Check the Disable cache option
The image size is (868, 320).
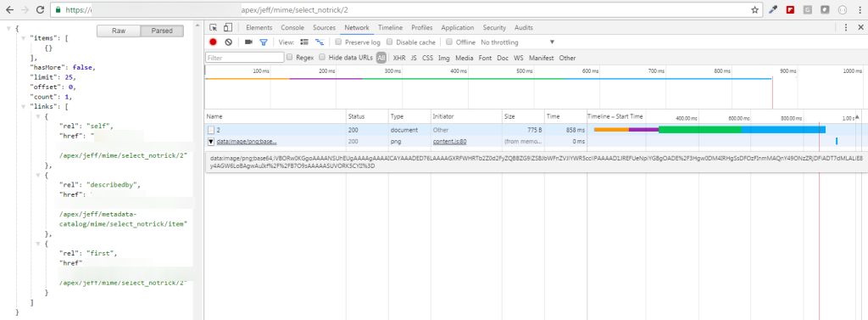tap(390, 42)
